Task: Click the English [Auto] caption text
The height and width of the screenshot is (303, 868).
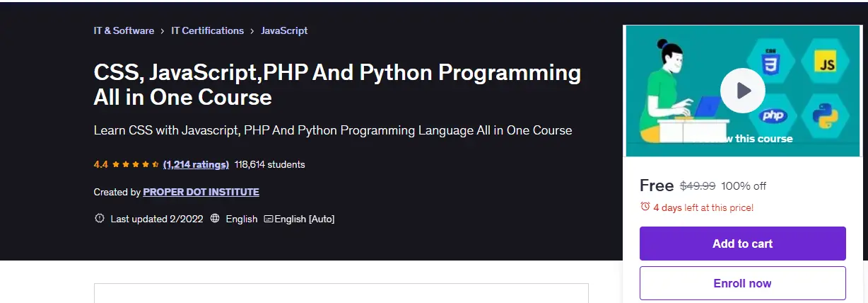Action: tap(305, 219)
